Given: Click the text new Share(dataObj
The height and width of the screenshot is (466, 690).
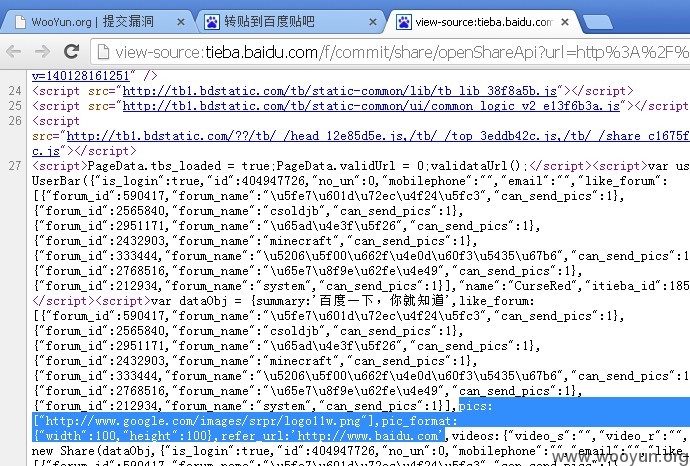Looking at the screenshot, I should tap(92, 451).
